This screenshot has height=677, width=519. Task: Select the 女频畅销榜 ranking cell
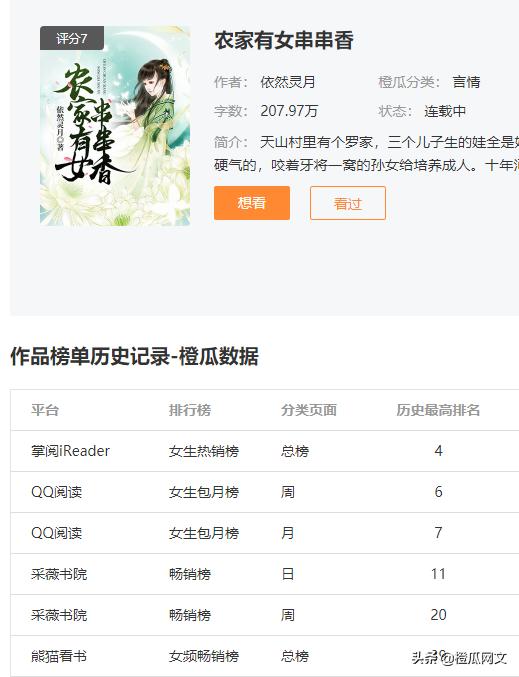(x=204, y=656)
